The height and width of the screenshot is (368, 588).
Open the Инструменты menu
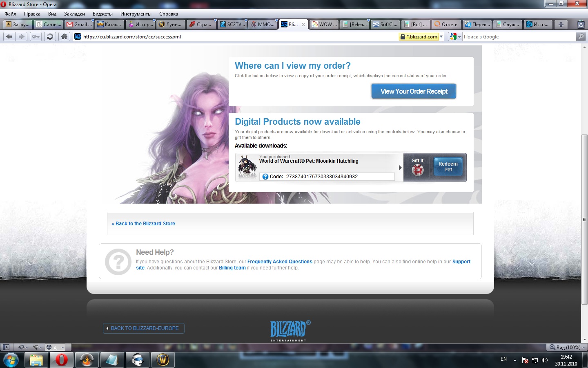(x=136, y=14)
